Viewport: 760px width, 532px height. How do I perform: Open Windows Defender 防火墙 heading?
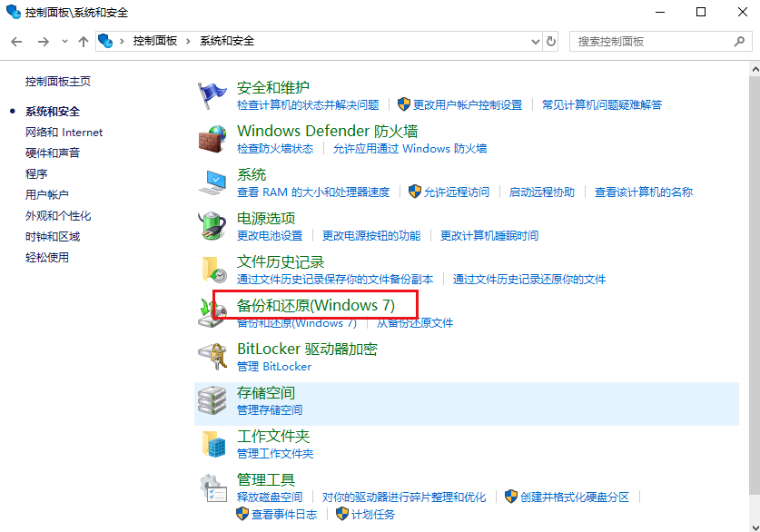point(327,132)
